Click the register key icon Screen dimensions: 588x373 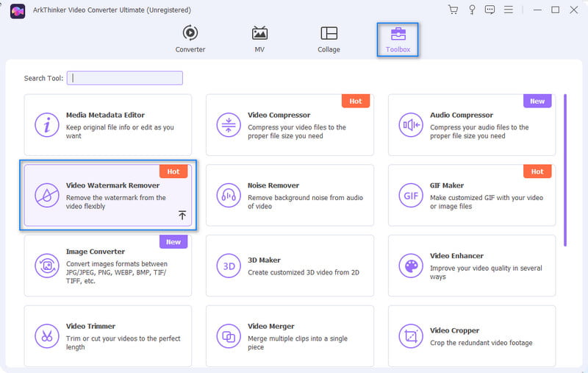click(x=472, y=10)
